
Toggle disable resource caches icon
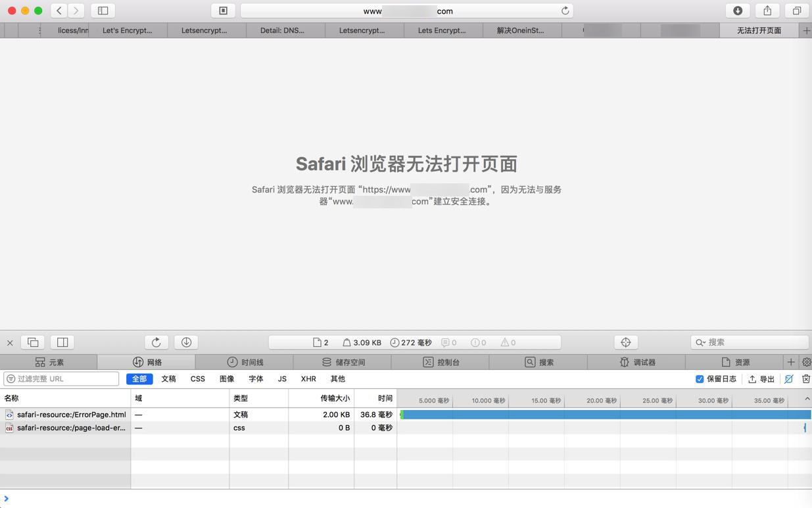[789, 379]
